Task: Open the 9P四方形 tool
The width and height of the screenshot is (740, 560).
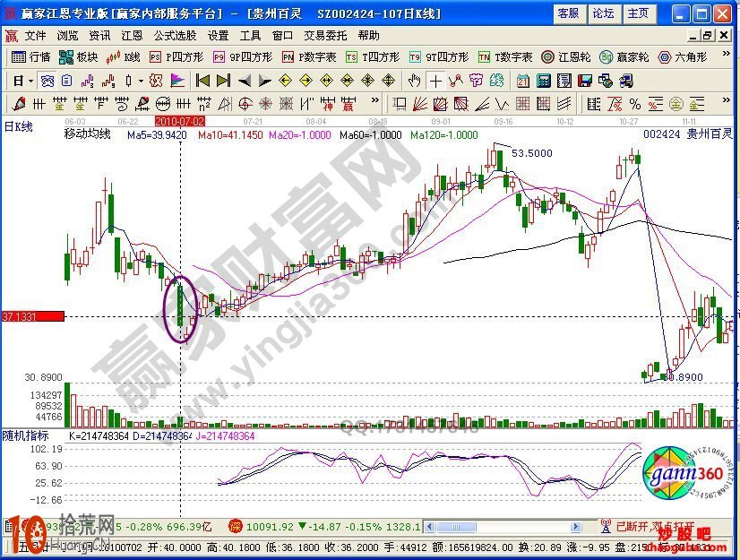Action: (243, 57)
